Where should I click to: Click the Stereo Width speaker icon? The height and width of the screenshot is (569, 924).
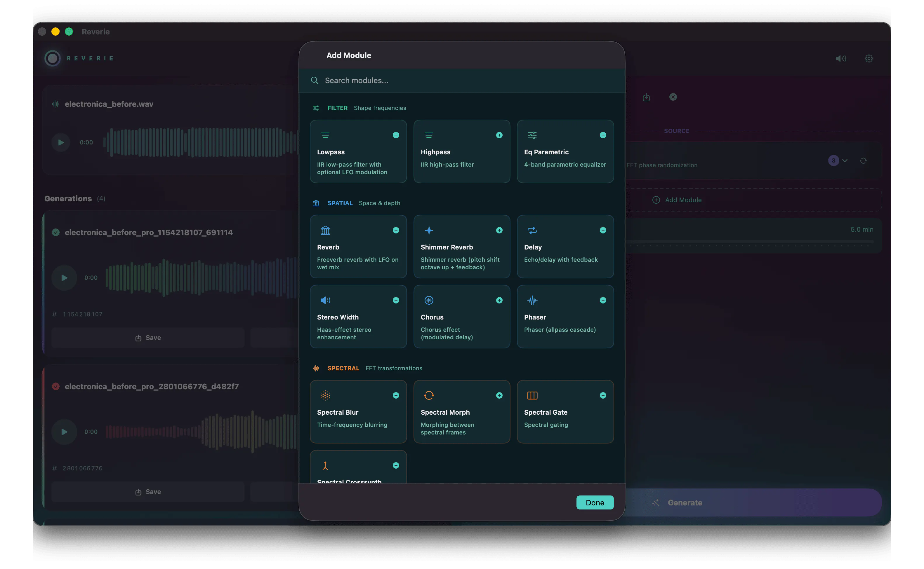325,300
